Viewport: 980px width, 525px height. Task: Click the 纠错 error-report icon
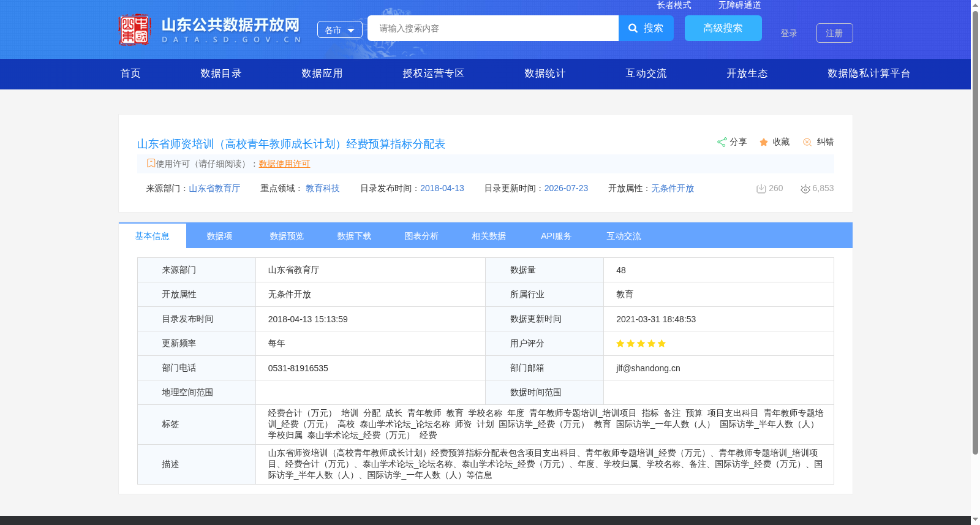(807, 142)
